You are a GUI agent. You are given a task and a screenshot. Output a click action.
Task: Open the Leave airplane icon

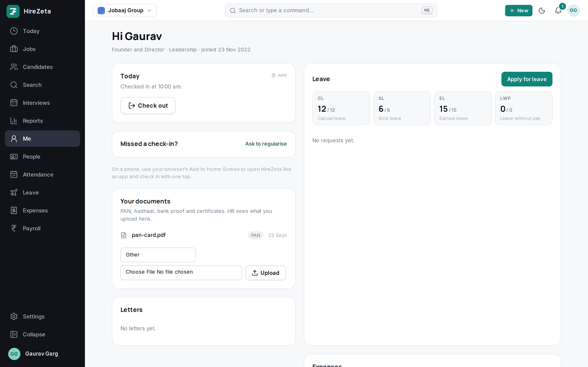pos(14,192)
